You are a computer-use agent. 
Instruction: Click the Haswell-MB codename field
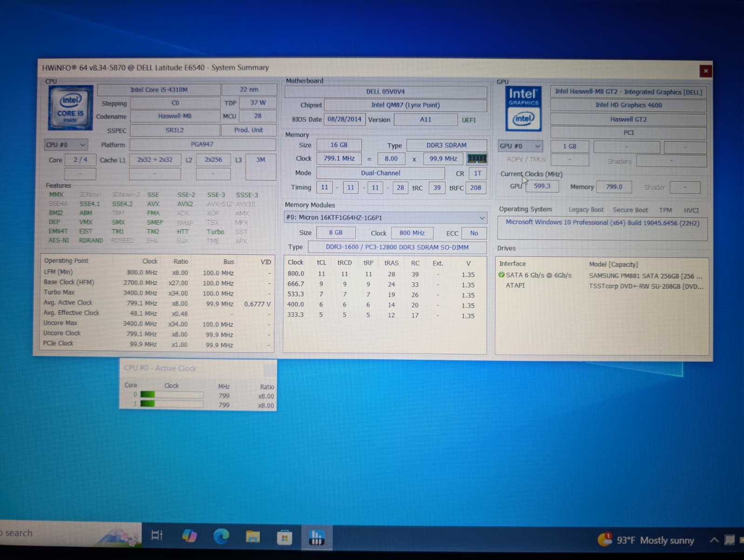click(175, 116)
